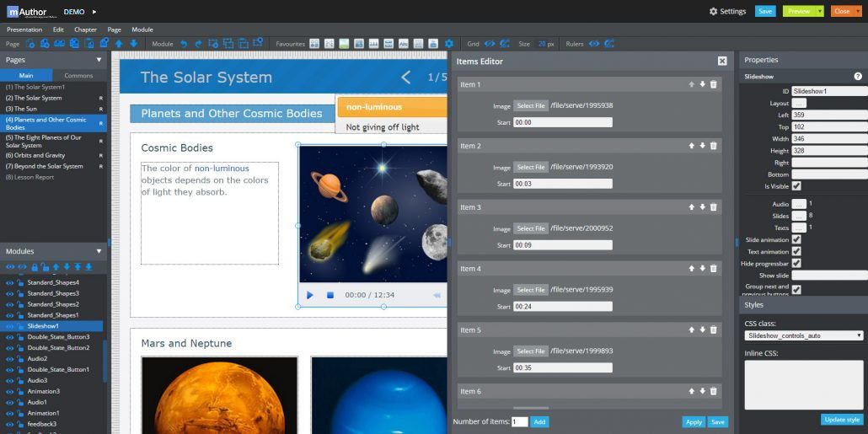Open CSS class dropdown Slideshow_controls_auto

(804, 335)
